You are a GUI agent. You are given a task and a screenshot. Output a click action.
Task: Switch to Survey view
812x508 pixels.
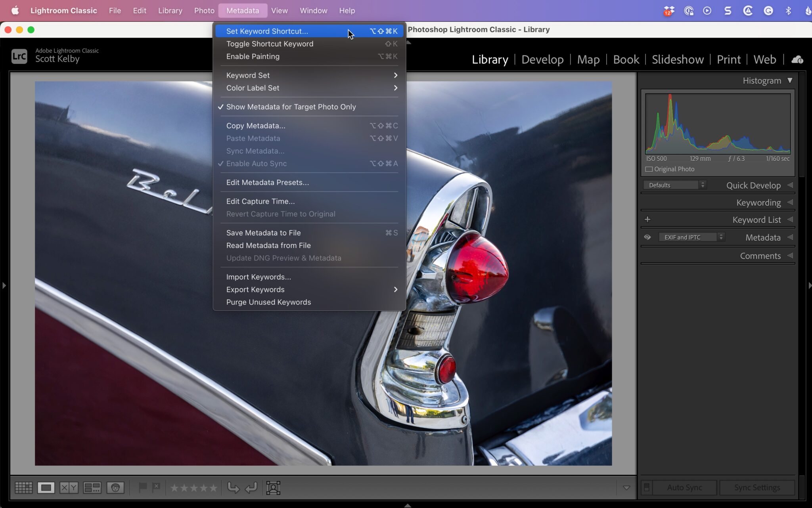[92, 487]
